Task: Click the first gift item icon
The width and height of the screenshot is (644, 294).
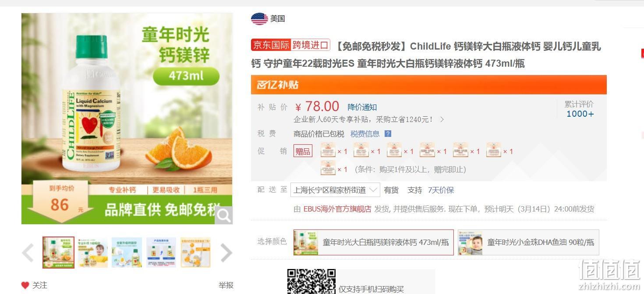Action: [328, 150]
